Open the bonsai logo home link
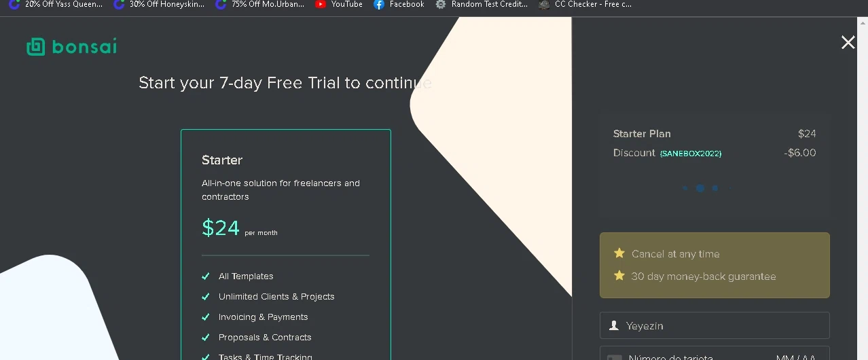The width and height of the screenshot is (868, 360). [71, 46]
